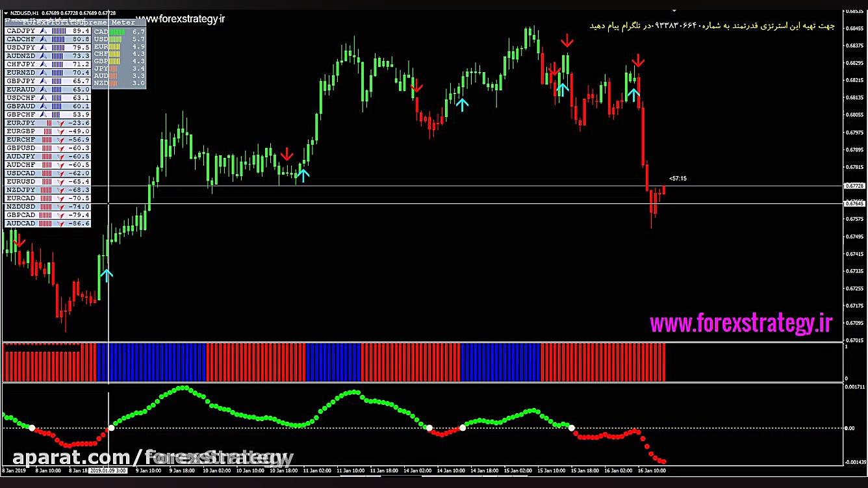Select the OHLC readout 0.67689 0.67728 0.67689 0.67728
The height and width of the screenshot is (488, 868).
pos(79,12)
